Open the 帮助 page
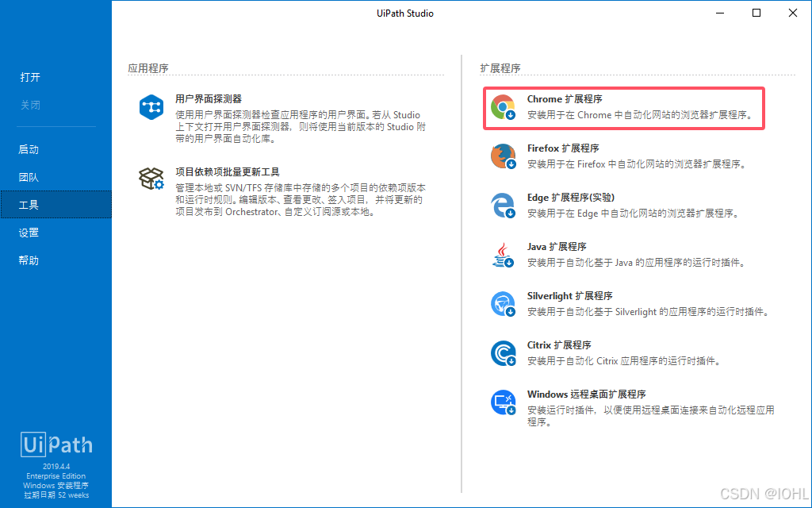Viewport: 812px width, 508px height. click(x=29, y=260)
